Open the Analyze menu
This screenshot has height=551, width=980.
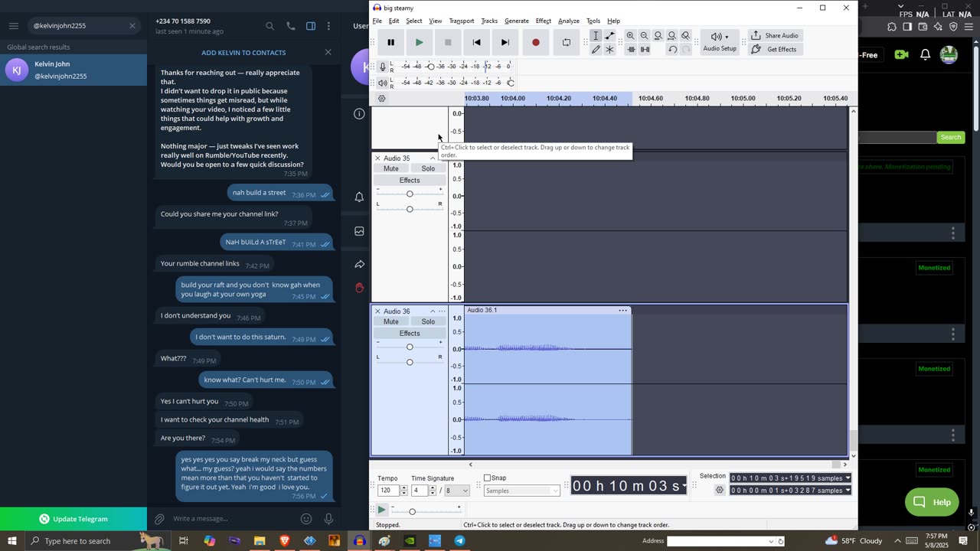(569, 21)
